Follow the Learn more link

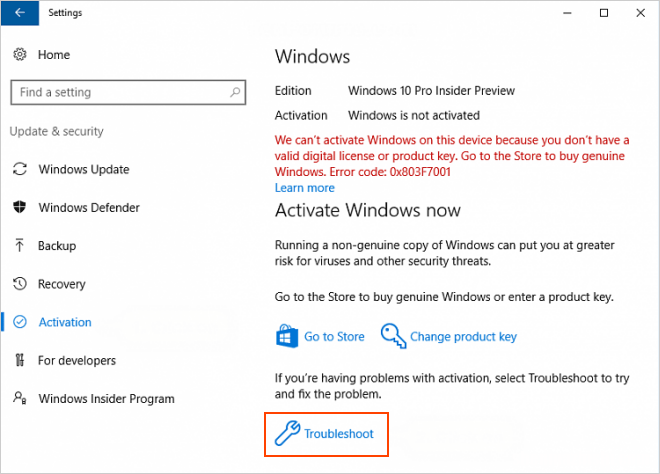pyautogui.click(x=304, y=187)
